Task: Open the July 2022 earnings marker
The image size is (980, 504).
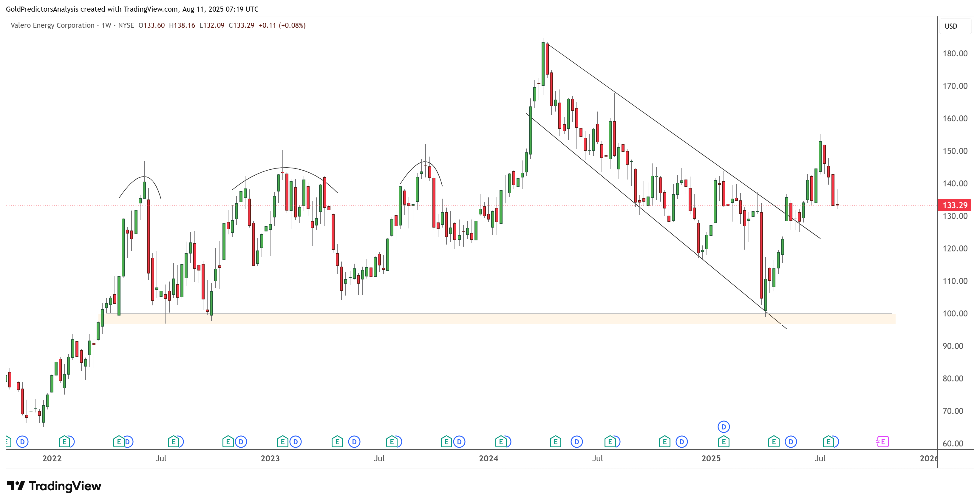Action: [x=174, y=442]
